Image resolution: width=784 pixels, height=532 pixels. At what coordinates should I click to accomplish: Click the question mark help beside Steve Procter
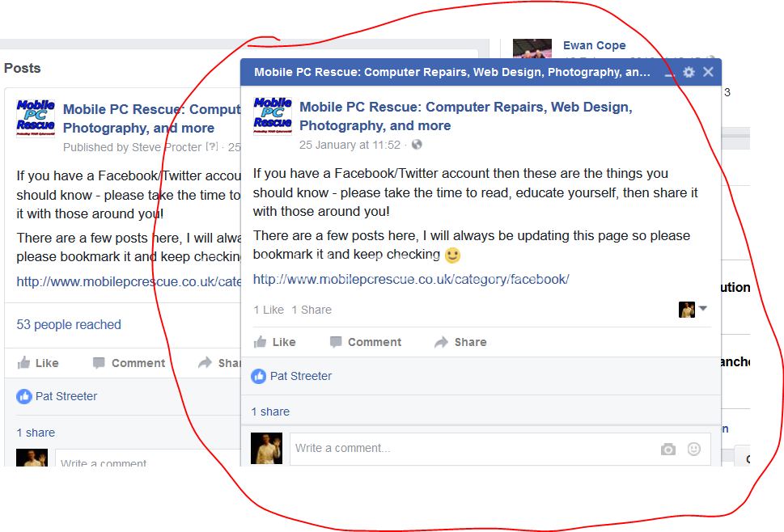click(212, 147)
